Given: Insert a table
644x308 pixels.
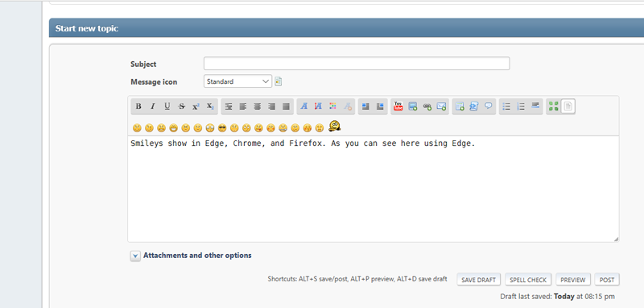Looking at the screenshot, I should coord(460,106).
